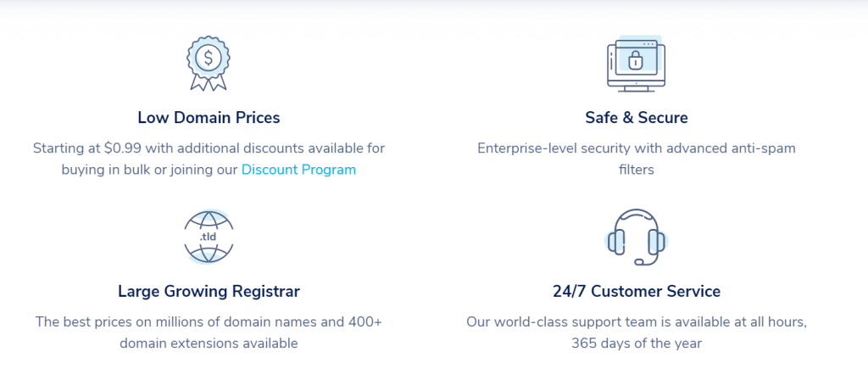The image size is (868, 380).
Task: Click the Enterprise-level security description line
Action: point(637,148)
